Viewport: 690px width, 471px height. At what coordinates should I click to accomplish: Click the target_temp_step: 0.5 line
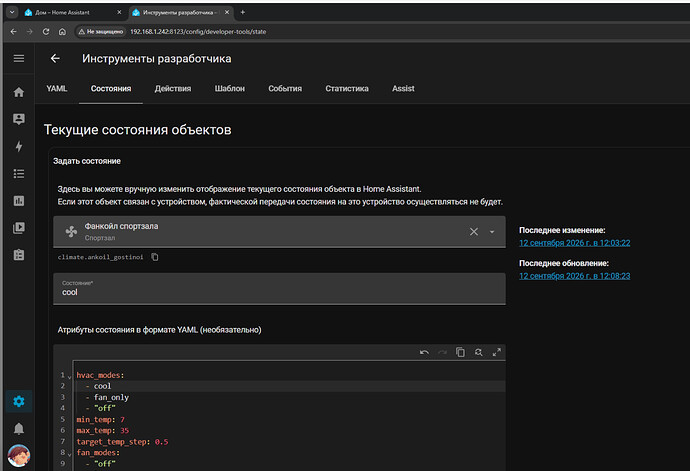[x=122, y=442]
